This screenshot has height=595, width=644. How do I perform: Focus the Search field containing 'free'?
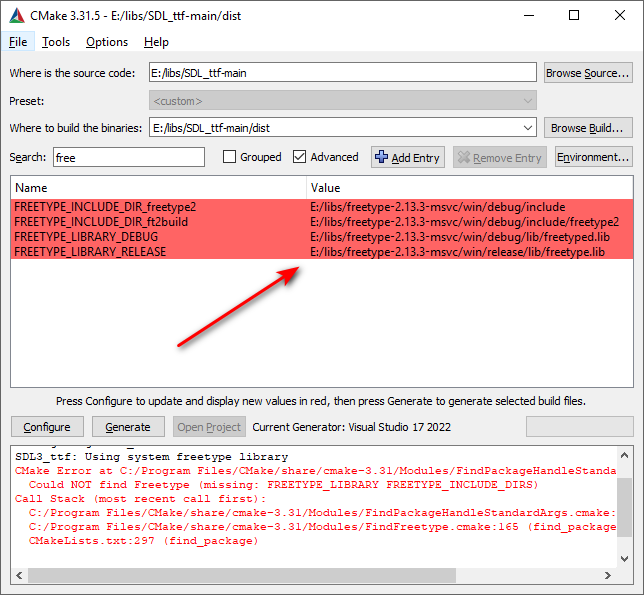pyautogui.click(x=129, y=157)
